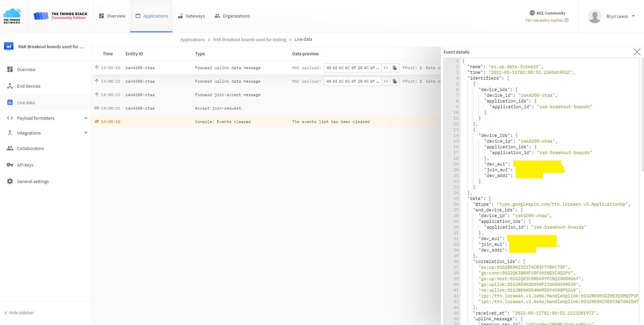Copy MAC payload of 14:08:32 uplink
The image size is (644, 325).
point(395,81)
